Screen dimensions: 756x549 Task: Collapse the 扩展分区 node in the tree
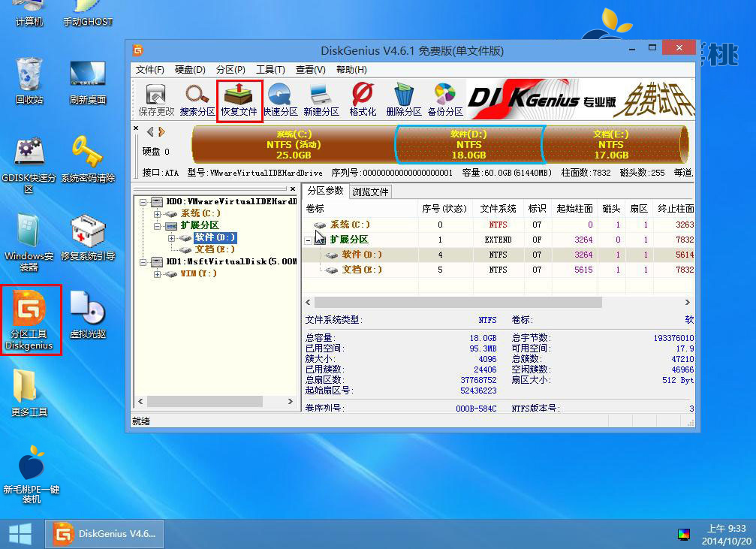pyautogui.click(x=157, y=226)
